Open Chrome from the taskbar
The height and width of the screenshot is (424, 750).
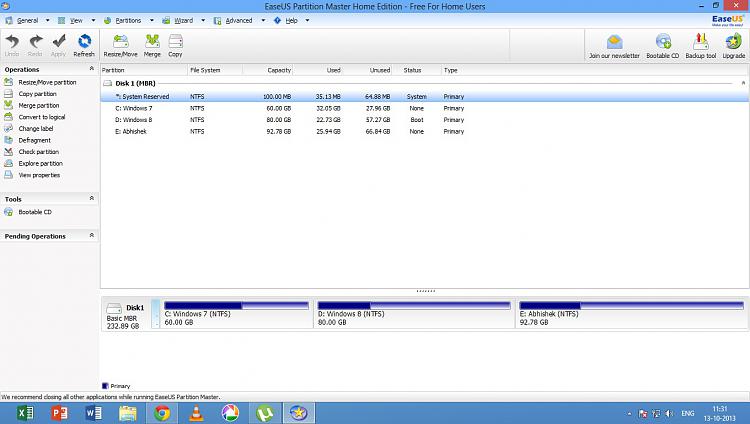tap(162, 413)
